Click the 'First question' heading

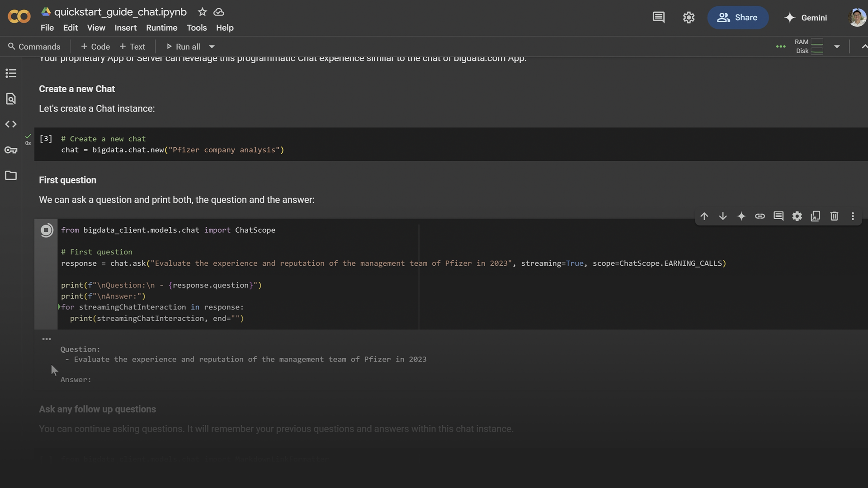point(67,180)
